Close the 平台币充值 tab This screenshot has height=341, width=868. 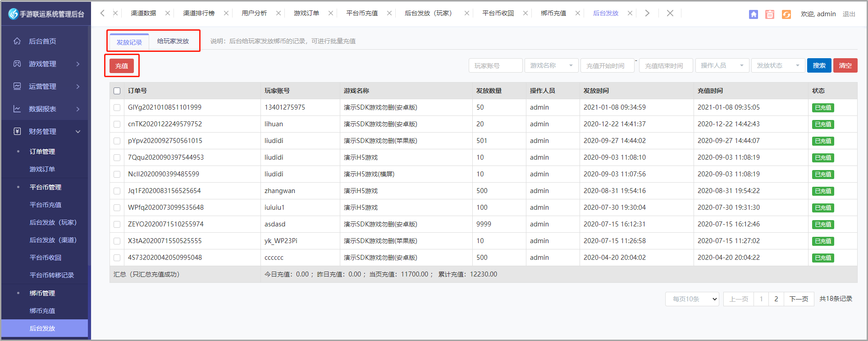click(389, 13)
